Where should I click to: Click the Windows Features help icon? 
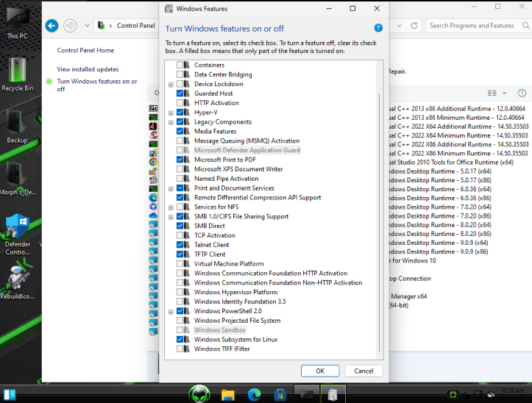[378, 28]
